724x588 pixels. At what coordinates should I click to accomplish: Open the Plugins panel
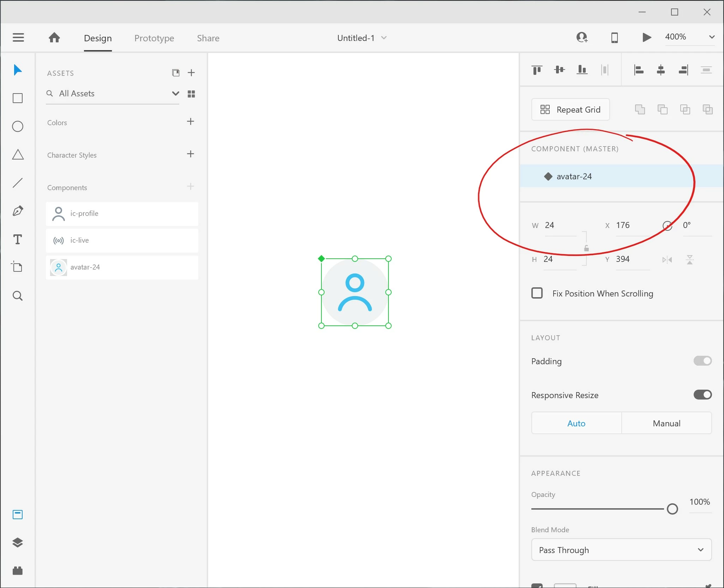(x=18, y=571)
